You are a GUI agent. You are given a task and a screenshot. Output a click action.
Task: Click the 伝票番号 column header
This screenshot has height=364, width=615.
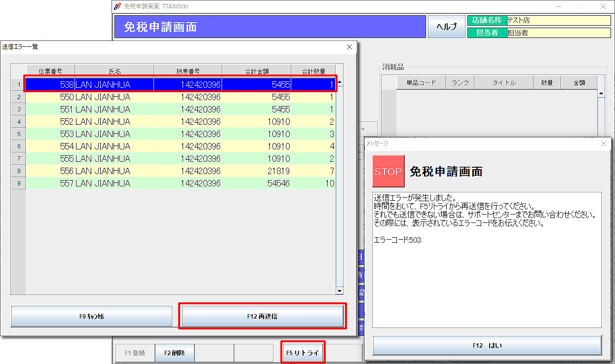point(50,71)
